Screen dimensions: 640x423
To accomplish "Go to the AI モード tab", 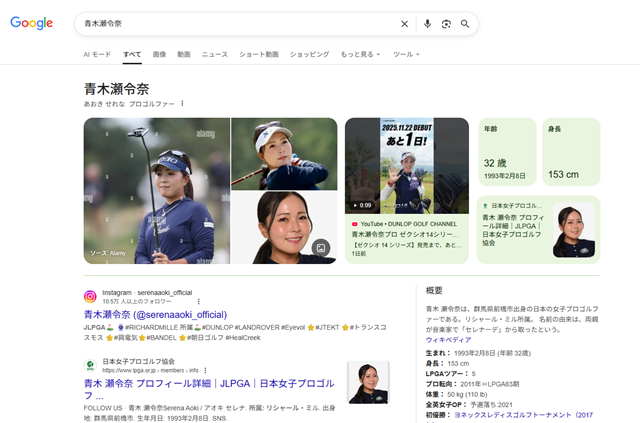I will (x=97, y=54).
